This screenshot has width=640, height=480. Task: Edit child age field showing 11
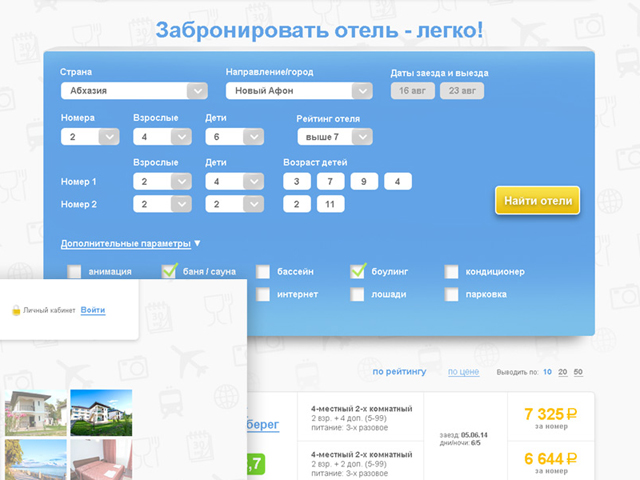330,204
